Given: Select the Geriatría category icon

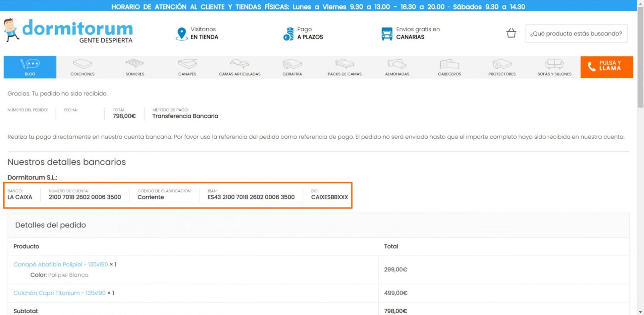Looking at the screenshot, I should click(x=292, y=63).
